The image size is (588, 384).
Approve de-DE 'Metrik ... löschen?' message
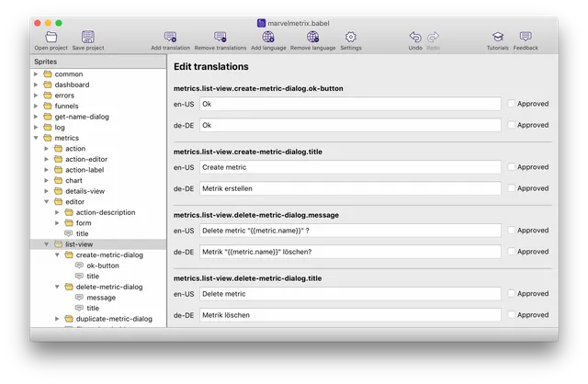[x=511, y=251]
